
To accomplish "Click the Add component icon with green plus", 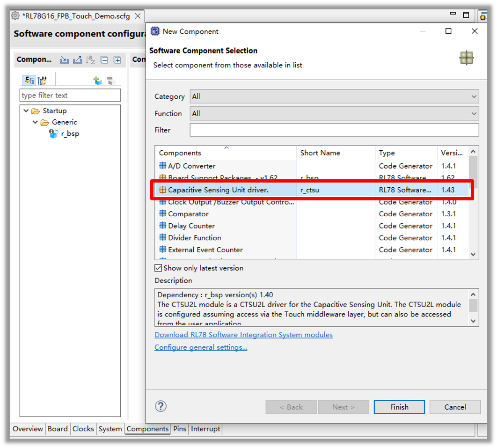I will click(98, 81).
